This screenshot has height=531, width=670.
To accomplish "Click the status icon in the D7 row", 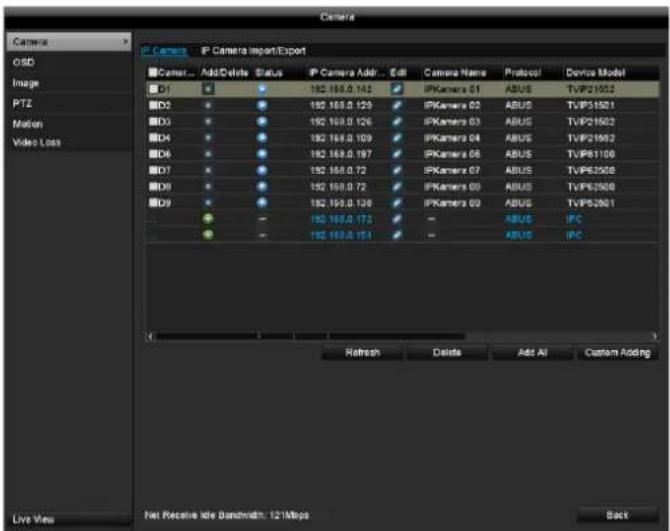I will pyautogui.click(x=262, y=170).
